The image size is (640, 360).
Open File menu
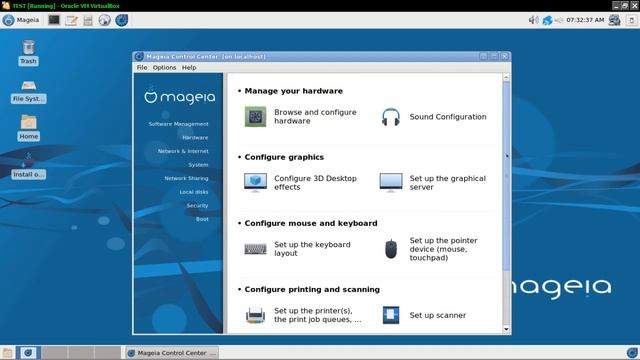point(142,67)
